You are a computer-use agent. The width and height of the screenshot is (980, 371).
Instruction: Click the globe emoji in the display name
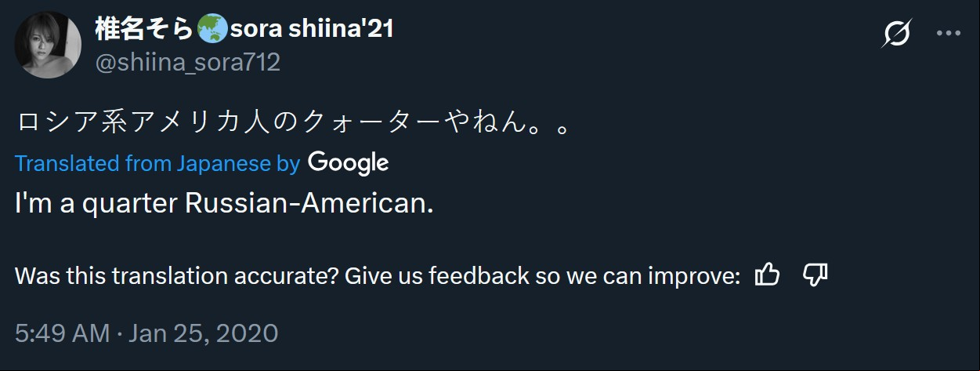coord(212,30)
